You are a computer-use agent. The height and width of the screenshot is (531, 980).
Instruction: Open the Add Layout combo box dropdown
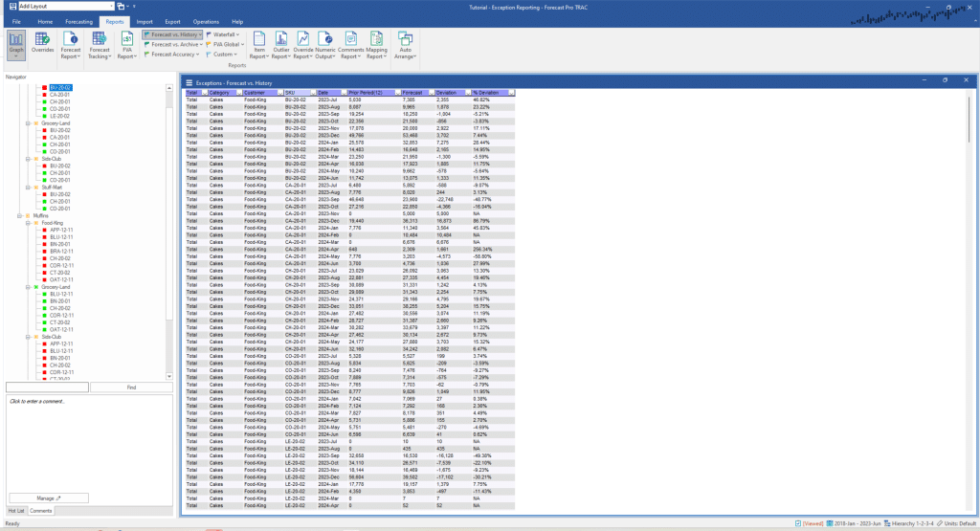(x=111, y=7)
